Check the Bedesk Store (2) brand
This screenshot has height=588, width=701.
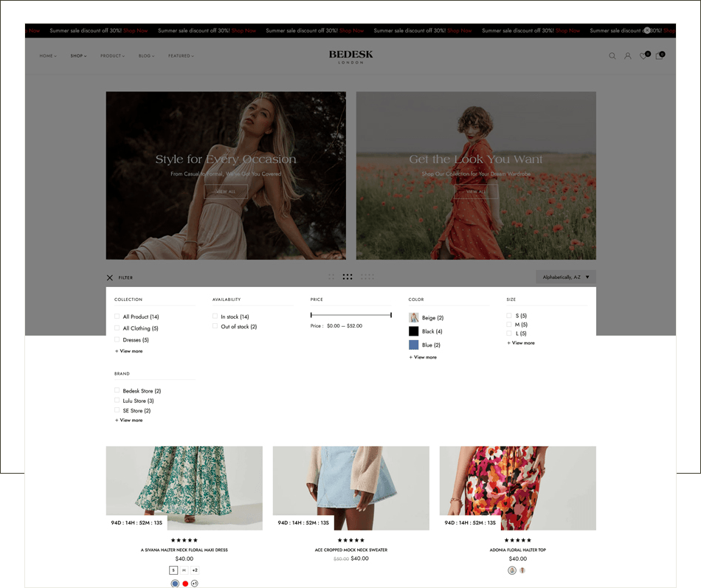117,390
